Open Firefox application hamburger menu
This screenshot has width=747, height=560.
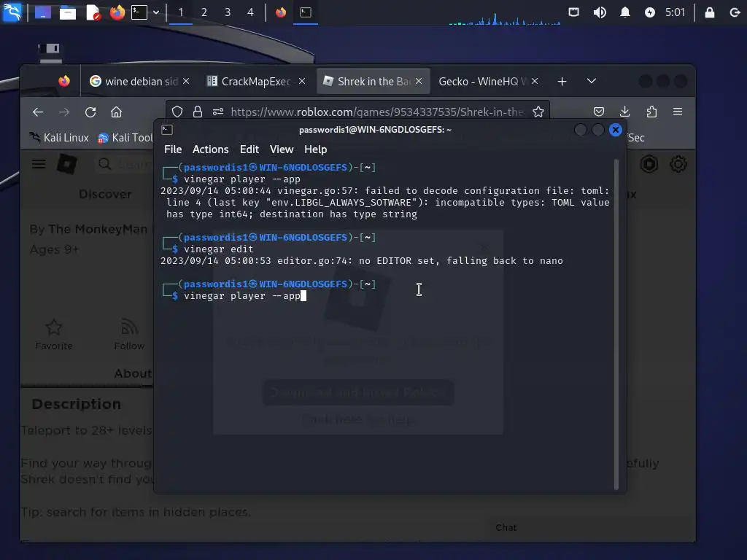[x=678, y=112]
